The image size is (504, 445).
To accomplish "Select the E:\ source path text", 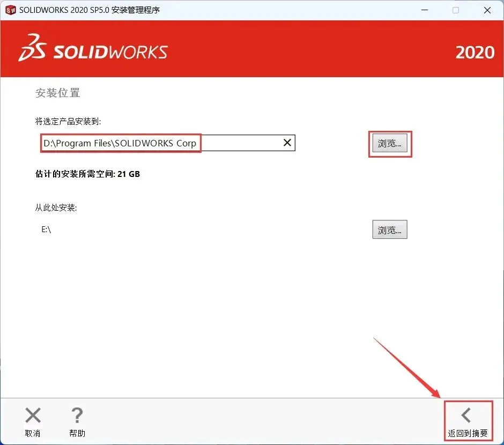I will coord(46,229).
